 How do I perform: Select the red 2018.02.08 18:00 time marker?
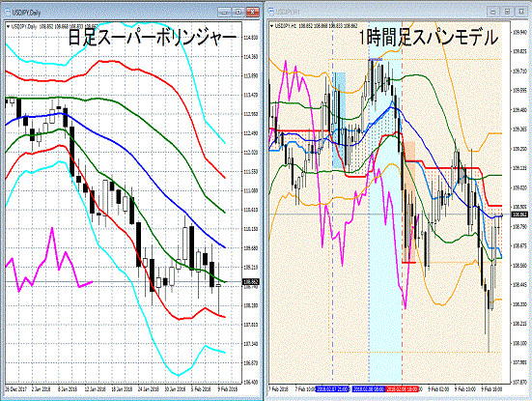coord(402,388)
